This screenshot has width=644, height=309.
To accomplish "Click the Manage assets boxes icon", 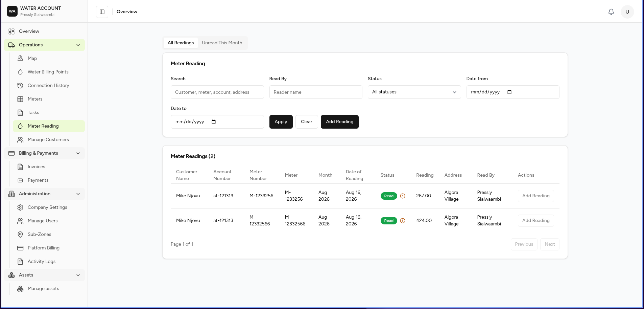I will click(x=20, y=289).
